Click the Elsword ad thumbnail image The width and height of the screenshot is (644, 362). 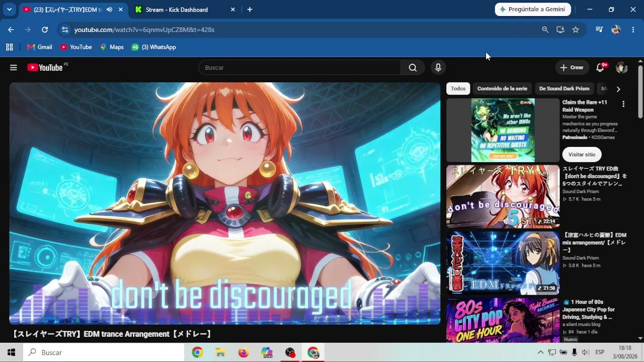(503, 130)
